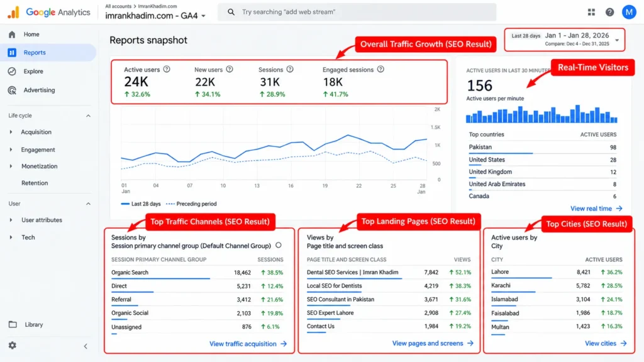Click the Explore icon in sidebar
This screenshot has width=644, height=362.
point(12,72)
